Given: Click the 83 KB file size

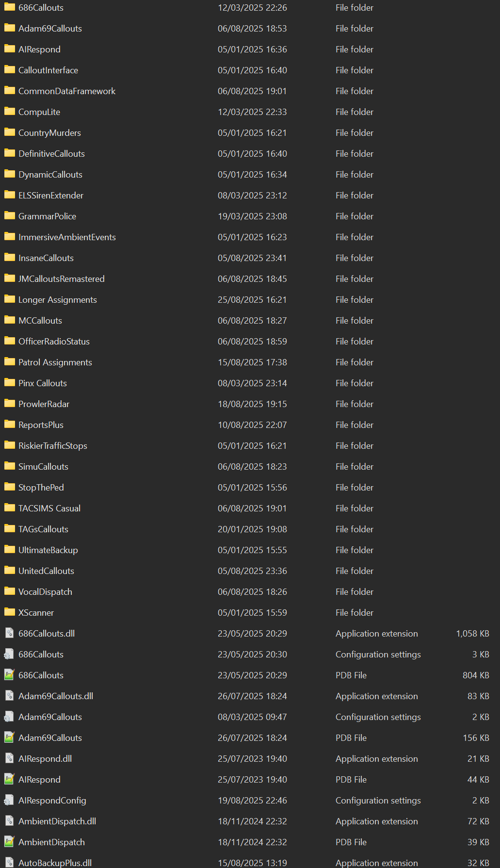Looking at the screenshot, I should coord(478,696).
